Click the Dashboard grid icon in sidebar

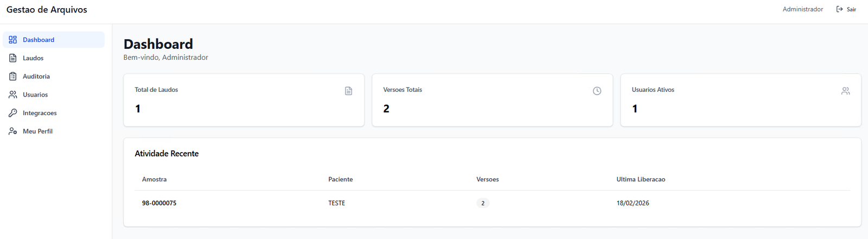point(13,40)
